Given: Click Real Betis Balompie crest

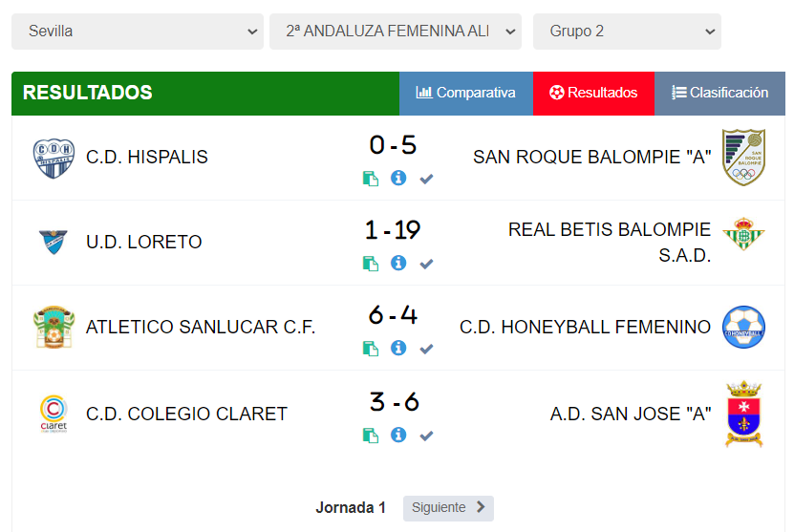Looking at the screenshot, I should [x=743, y=234].
